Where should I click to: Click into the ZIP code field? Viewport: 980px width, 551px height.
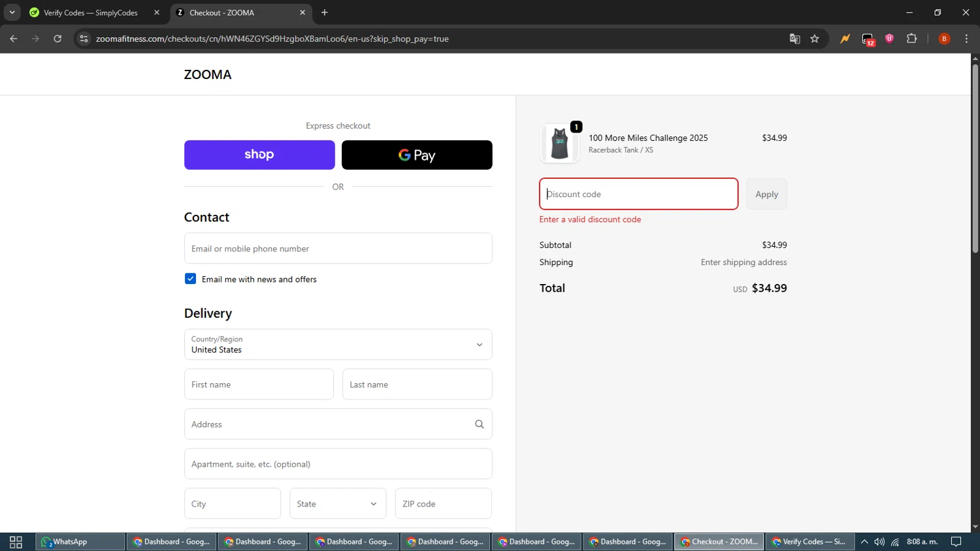[444, 504]
